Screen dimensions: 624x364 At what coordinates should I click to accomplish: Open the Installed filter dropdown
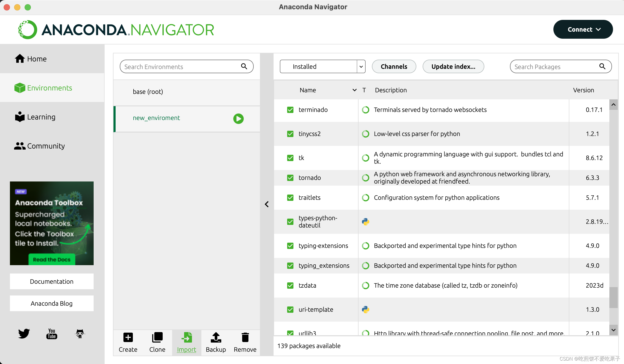point(322,67)
